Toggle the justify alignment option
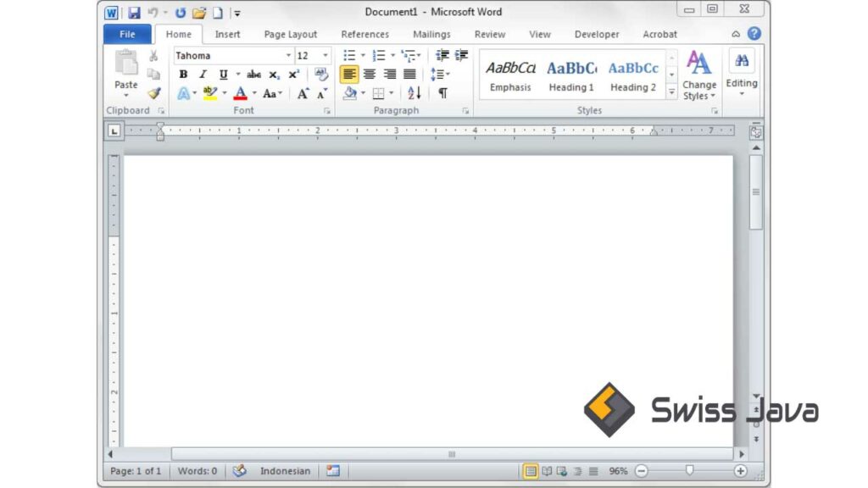Image resolution: width=868 pixels, height=488 pixels. click(x=409, y=74)
